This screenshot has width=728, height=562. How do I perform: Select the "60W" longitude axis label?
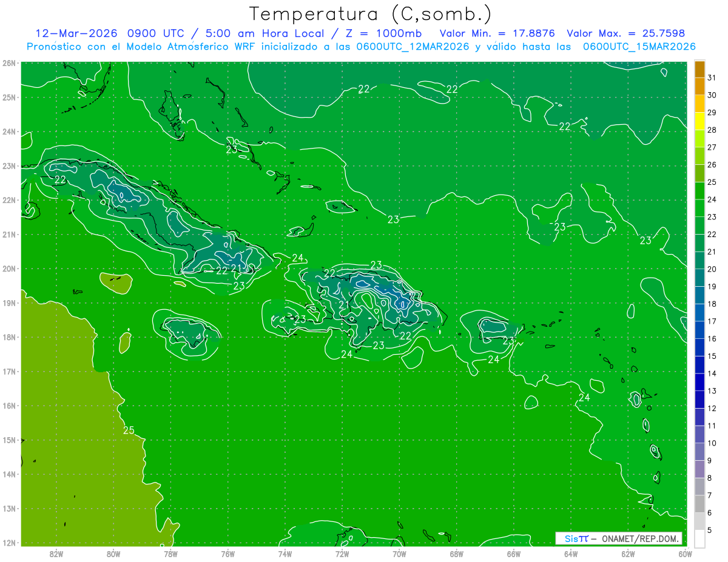coord(686,554)
